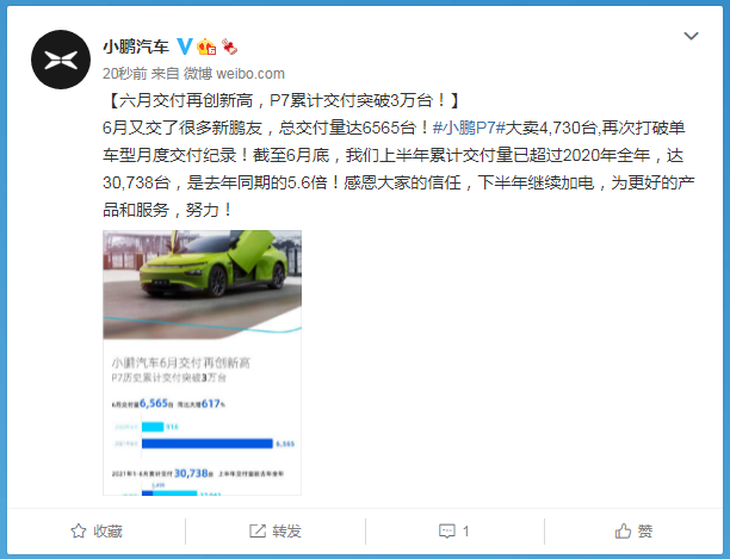Screen dimensions: 730x559
Task: Toggle the 赞 like label
Action: tap(645, 531)
